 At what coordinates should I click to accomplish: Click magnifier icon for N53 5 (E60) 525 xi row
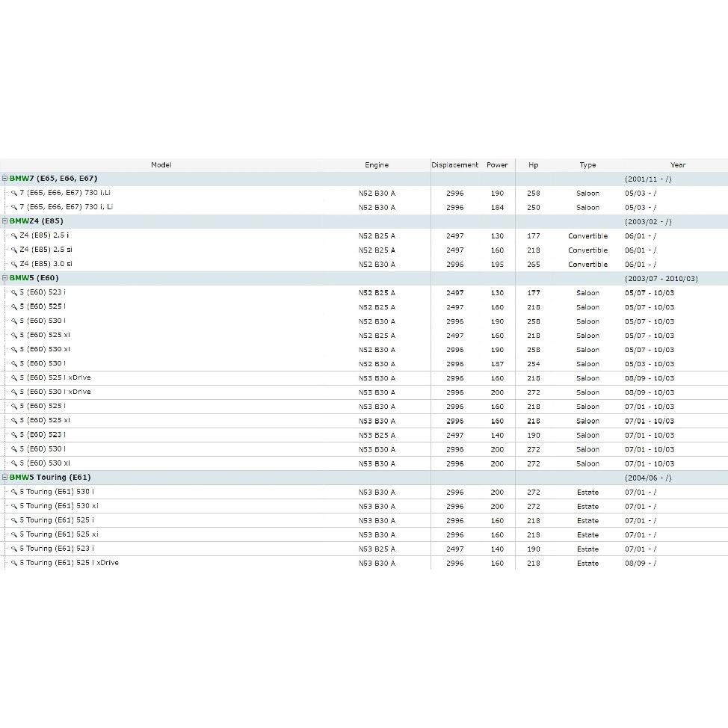click(14, 421)
